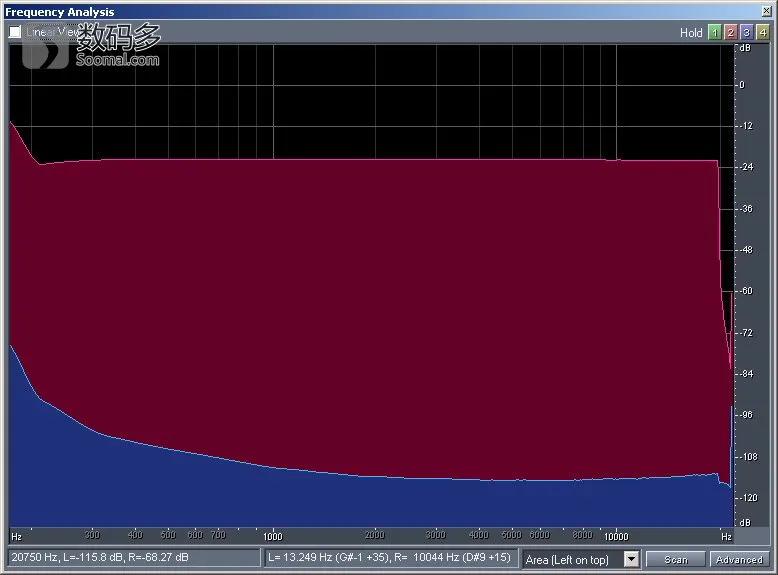Toggle Hold button 2 (red)
The width and height of the screenshot is (778, 575).
730,33
